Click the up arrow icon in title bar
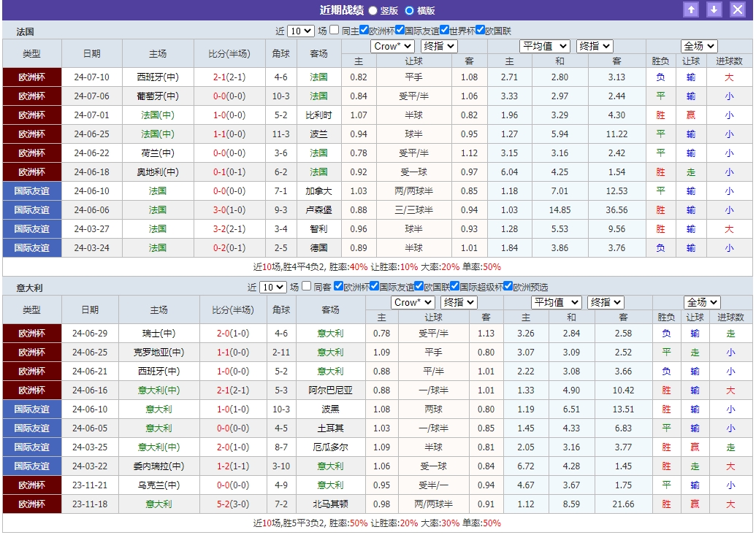 coord(690,9)
